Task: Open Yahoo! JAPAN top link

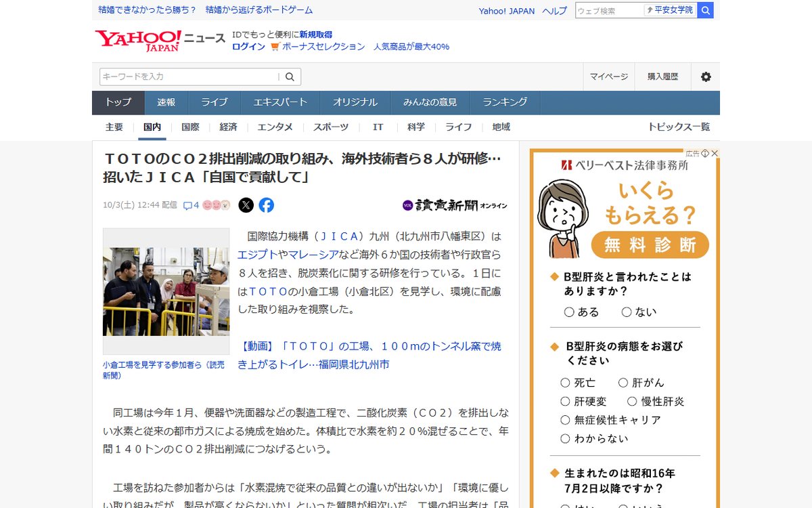Action: coord(507,11)
